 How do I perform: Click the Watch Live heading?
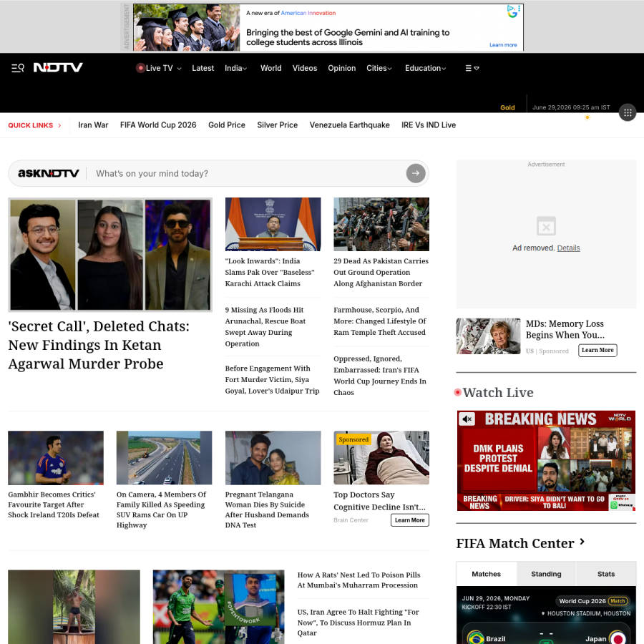[498, 392]
